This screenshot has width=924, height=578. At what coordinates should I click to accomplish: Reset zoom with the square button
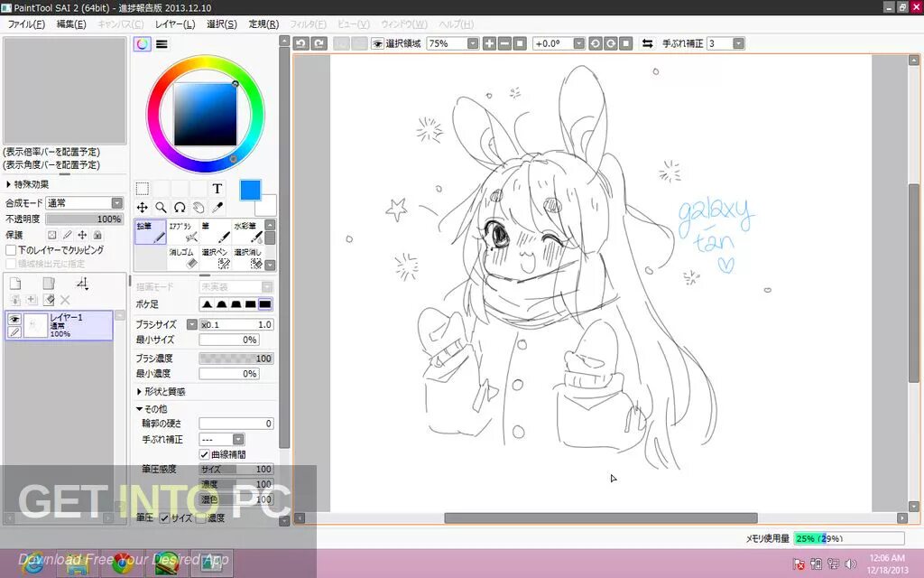(520, 43)
